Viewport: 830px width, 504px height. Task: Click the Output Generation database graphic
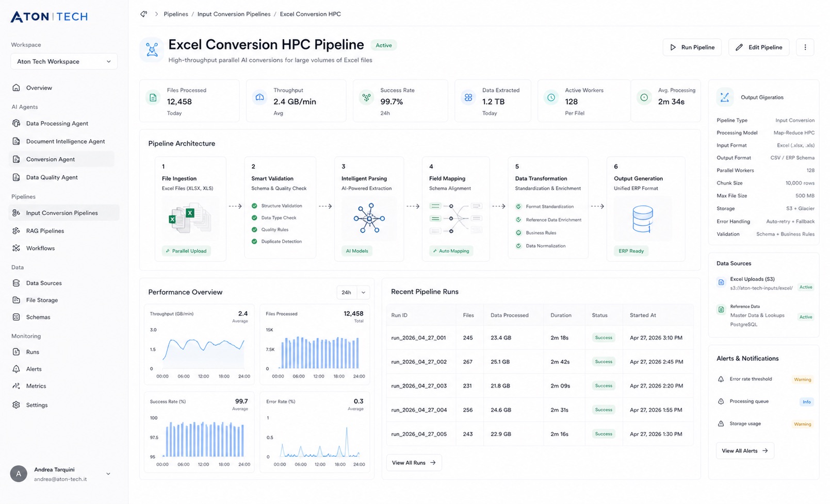point(643,219)
